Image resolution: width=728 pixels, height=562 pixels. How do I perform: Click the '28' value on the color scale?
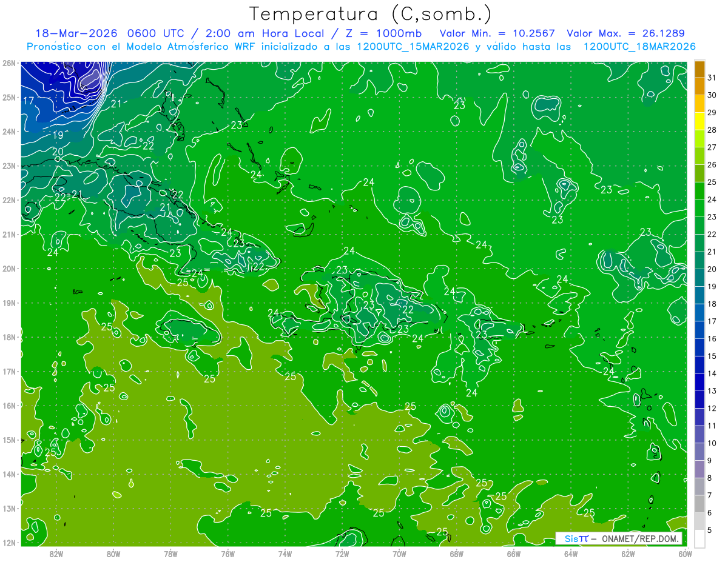(x=712, y=130)
